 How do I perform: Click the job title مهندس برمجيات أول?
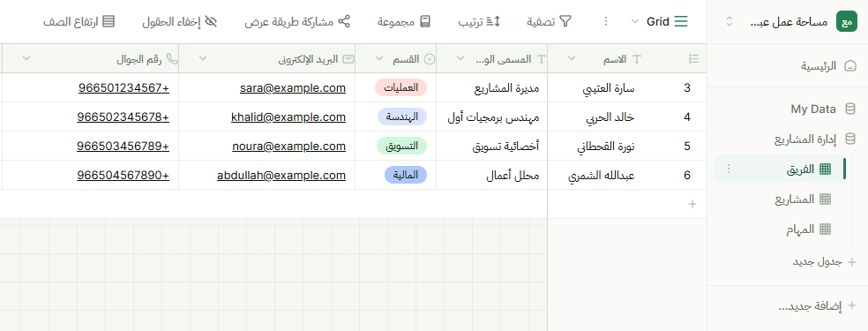point(493,117)
